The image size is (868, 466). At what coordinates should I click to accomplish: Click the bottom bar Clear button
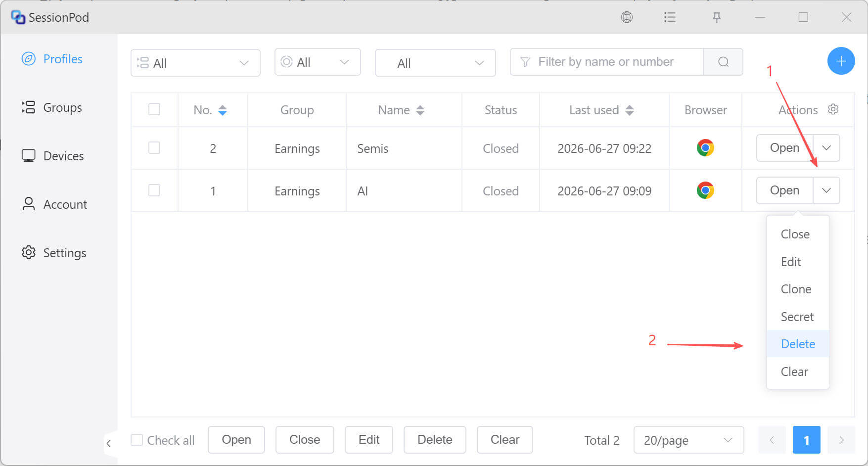[x=505, y=440]
